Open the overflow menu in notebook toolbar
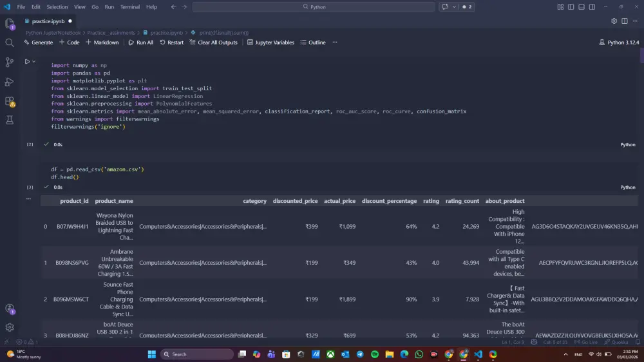The height and width of the screenshot is (362, 644). [335, 43]
